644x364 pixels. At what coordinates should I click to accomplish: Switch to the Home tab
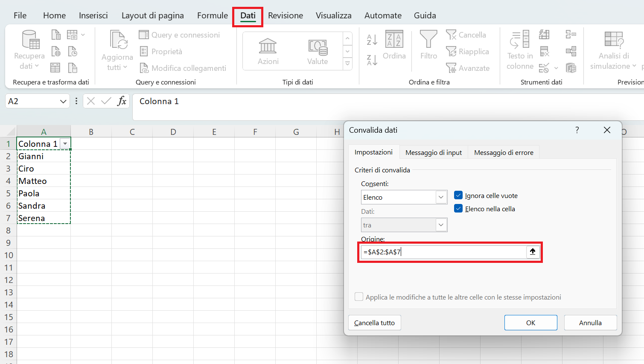point(55,15)
